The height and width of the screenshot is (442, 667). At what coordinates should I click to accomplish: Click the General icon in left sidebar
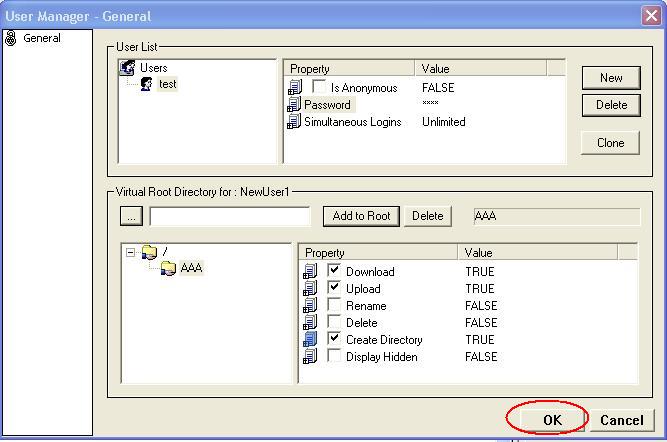tap(11, 39)
